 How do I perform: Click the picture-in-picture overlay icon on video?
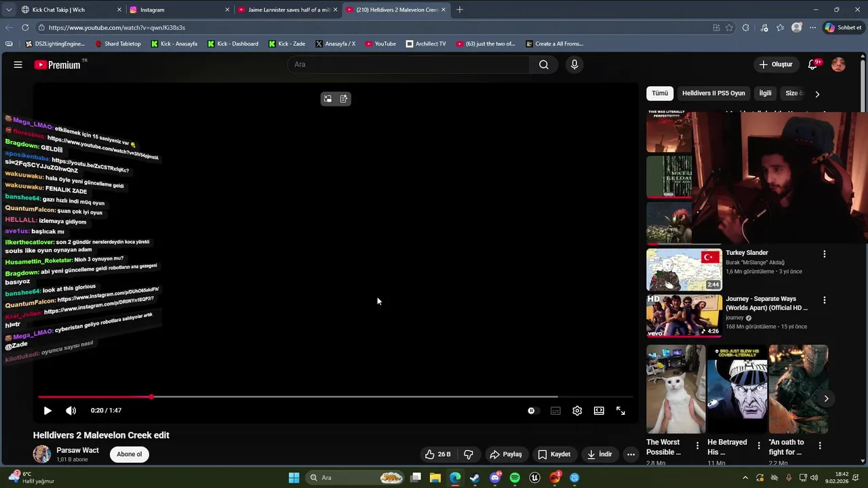[x=328, y=99]
